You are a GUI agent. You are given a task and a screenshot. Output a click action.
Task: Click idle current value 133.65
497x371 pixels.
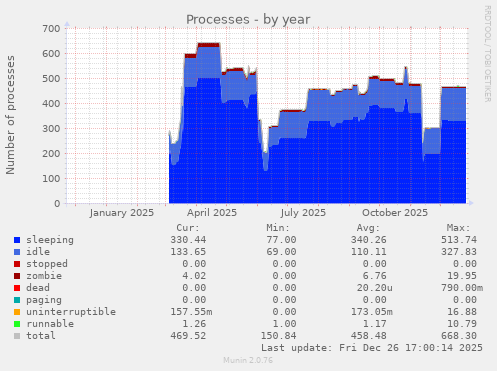click(188, 252)
